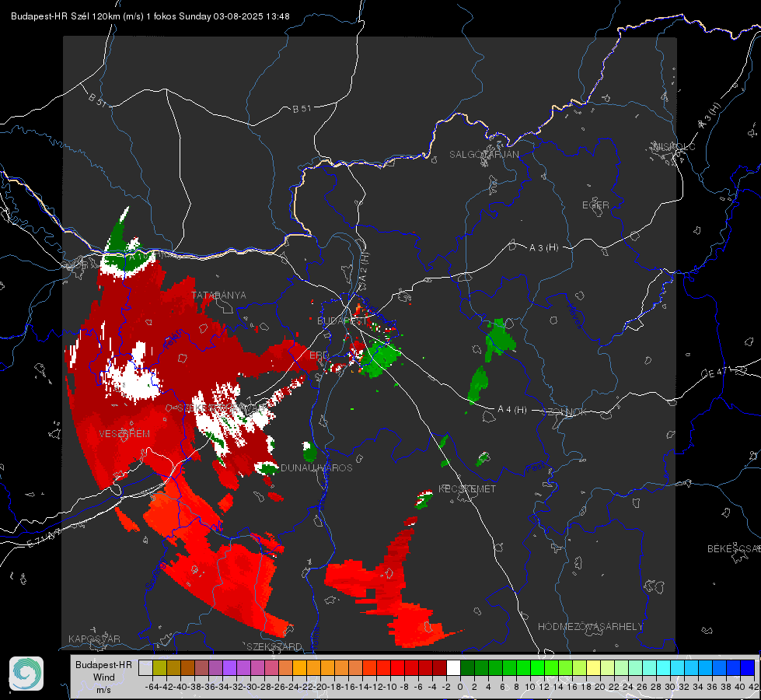Select the DUNAÚJVÁROS city label

tap(316, 467)
